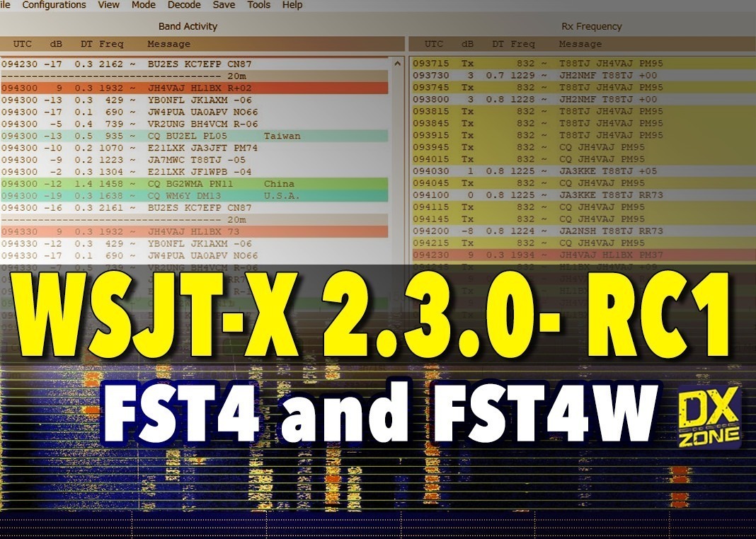This screenshot has width=756, height=539.
Task: Select the 094300 BU2ES KC7EFP CN87 row
Action: pyautogui.click(x=194, y=208)
